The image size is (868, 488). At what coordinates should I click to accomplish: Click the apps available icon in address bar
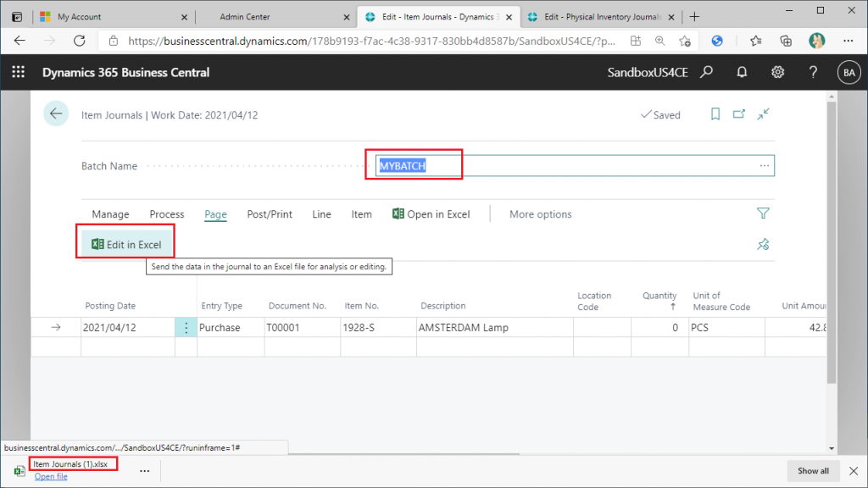[636, 41]
